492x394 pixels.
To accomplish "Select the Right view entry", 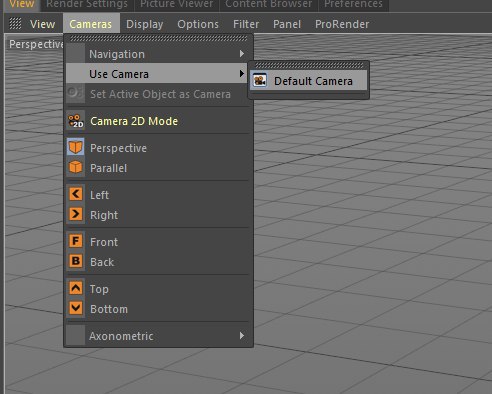I will click(x=158, y=215).
